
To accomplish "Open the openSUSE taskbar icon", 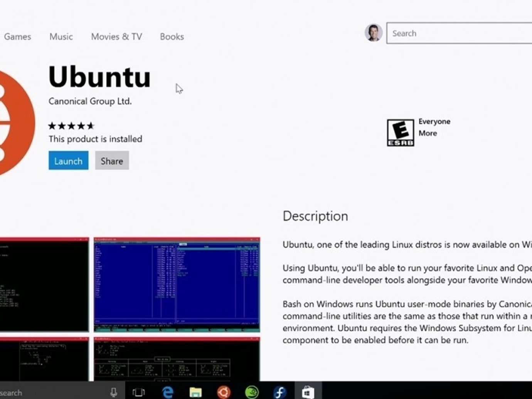I will point(252,392).
